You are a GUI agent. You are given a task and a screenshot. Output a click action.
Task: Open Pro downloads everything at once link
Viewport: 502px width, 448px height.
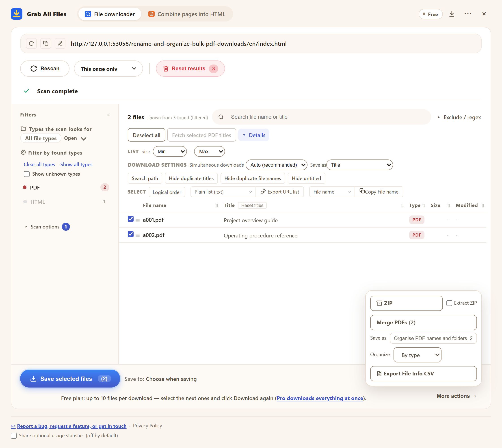coord(320,398)
